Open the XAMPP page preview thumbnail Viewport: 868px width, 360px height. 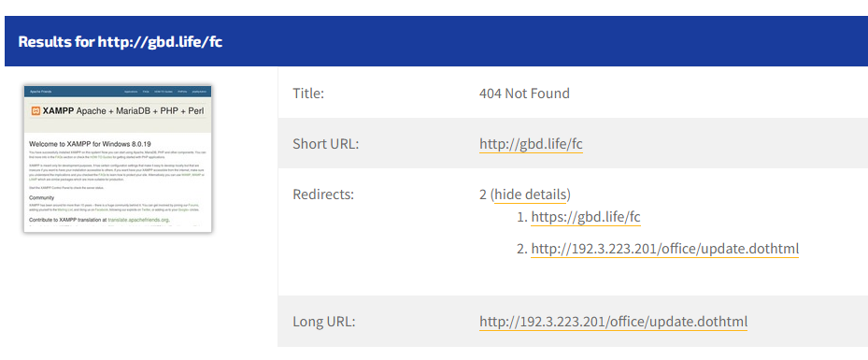click(x=118, y=159)
